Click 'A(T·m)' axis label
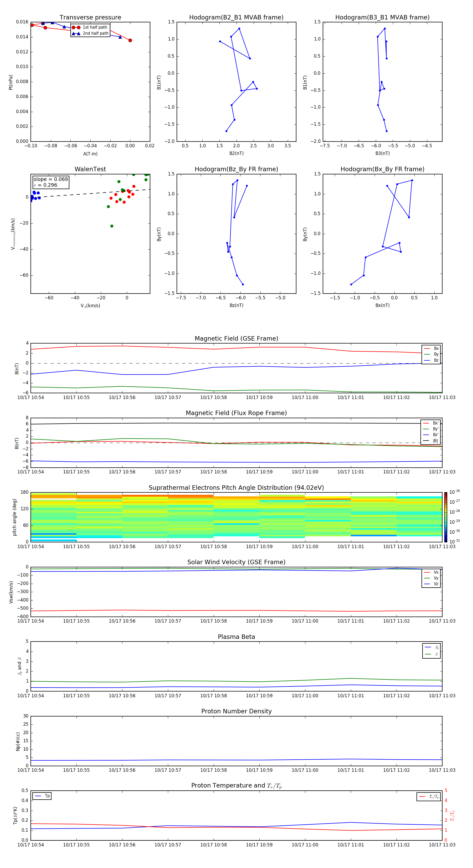The width and height of the screenshot is (473, 868). [90, 154]
